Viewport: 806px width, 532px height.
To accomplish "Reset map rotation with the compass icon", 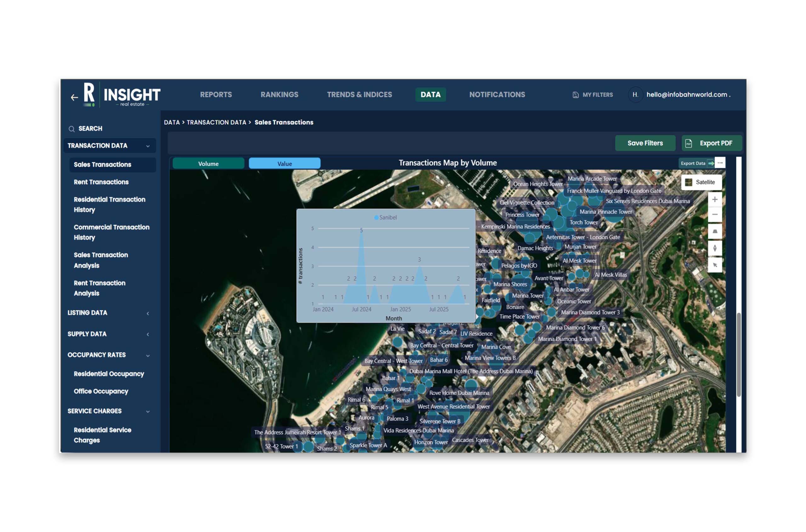I will 715,248.
